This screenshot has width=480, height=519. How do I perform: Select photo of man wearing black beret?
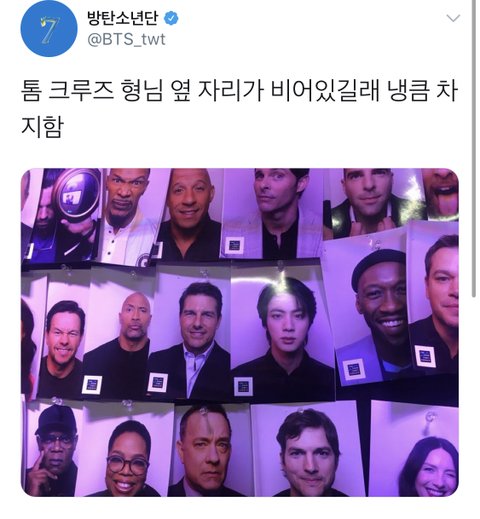(373, 310)
